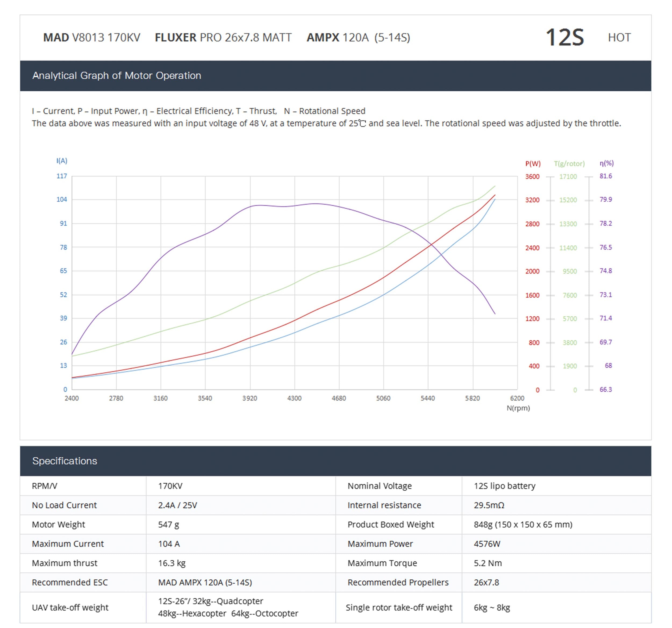Click the 29.5mΩ Internal resistance value
Image resolution: width=672 pixels, height=628 pixels.
489,505
